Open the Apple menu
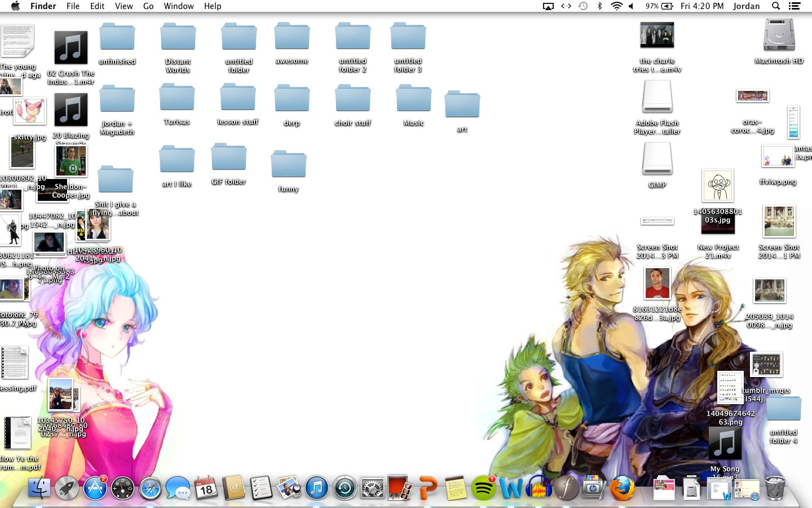812x508 pixels. tap(15, 6)
